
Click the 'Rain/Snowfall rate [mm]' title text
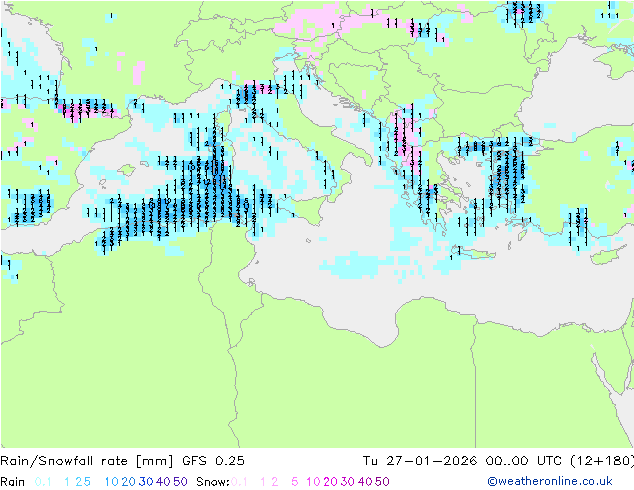pyautogui.click(x=87, y=461)
